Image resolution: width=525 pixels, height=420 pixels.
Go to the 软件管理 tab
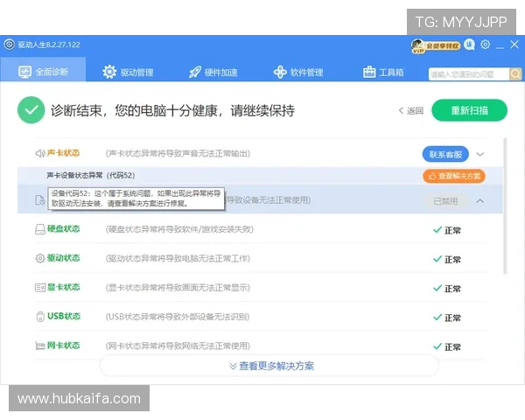click(298, 72)
